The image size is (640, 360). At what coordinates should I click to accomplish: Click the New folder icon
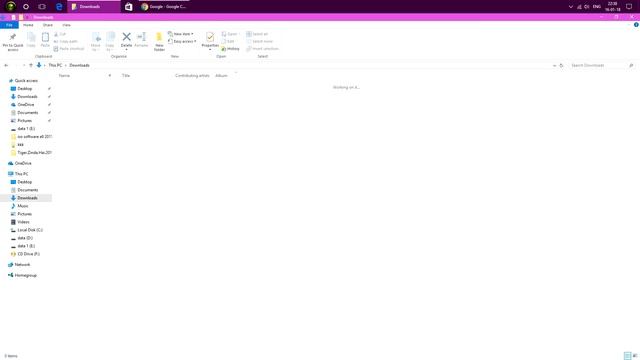[x=159, y=38]
